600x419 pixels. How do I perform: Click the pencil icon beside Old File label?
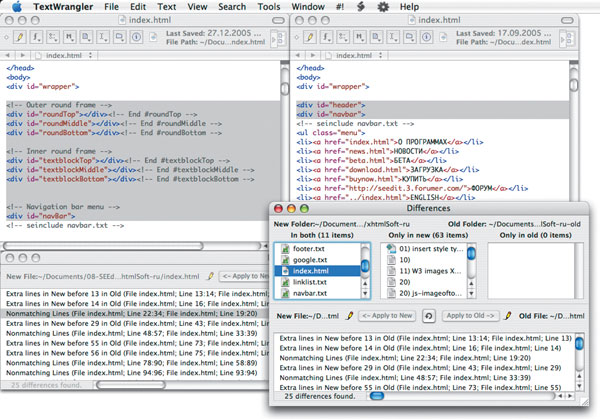(x=509, y=315)
